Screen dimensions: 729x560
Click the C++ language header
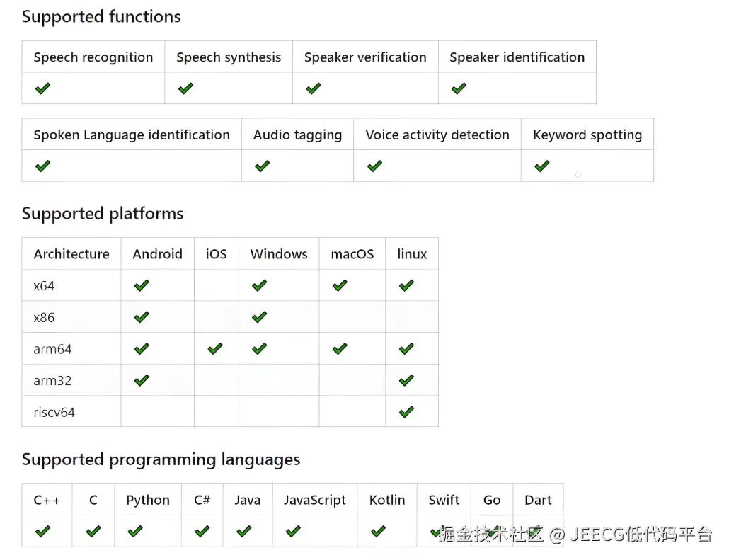click(x=47, y=500)
